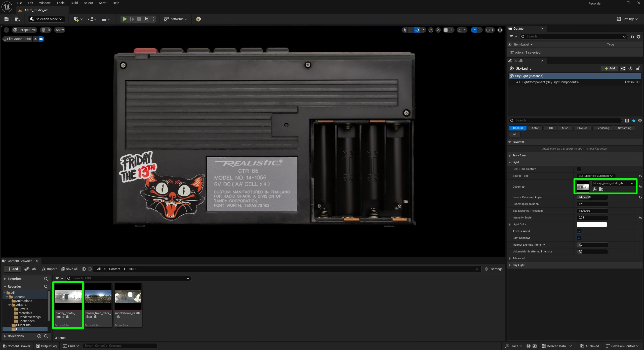Open camera speed setting
The width and height of the screenshot is (644, 350).
[x=490, y=30]
